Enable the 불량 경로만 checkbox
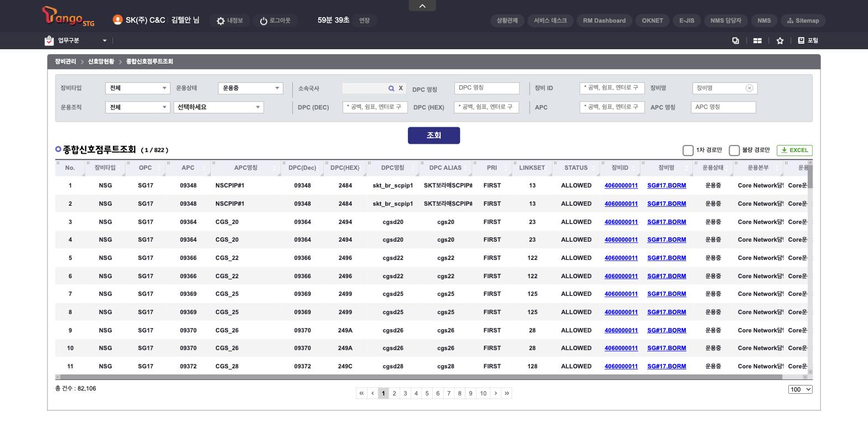Image resolution: width=868 pixels, height=427 pixels. [735, 150]
